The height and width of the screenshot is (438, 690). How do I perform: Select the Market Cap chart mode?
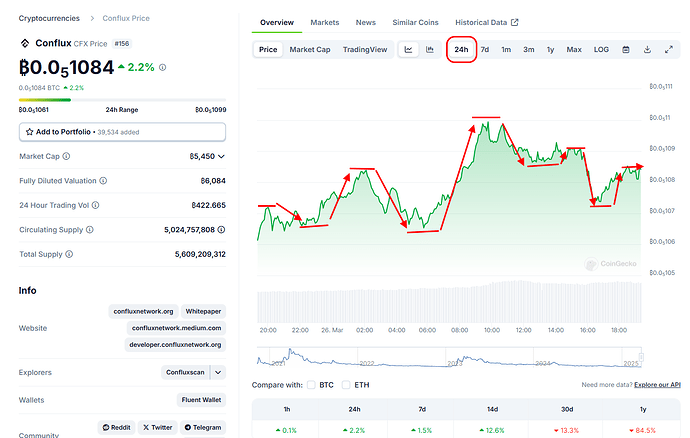tap(310, 50)
